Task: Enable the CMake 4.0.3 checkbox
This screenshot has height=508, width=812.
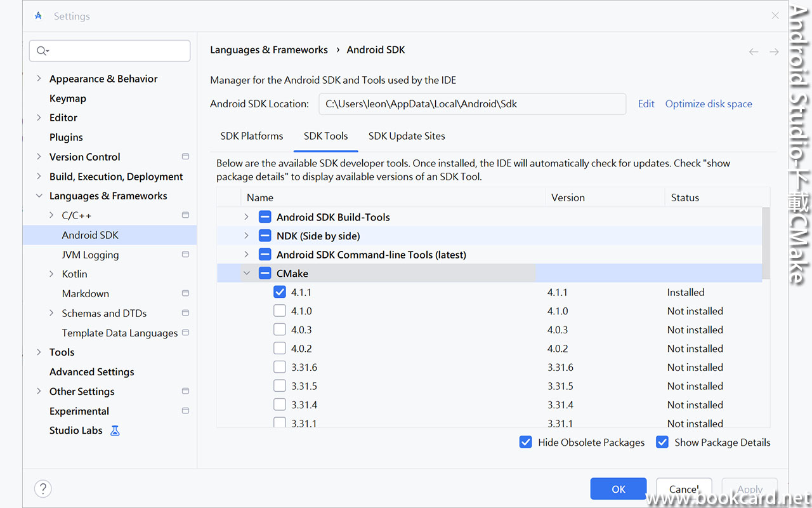Action: (x=280, y=330)
